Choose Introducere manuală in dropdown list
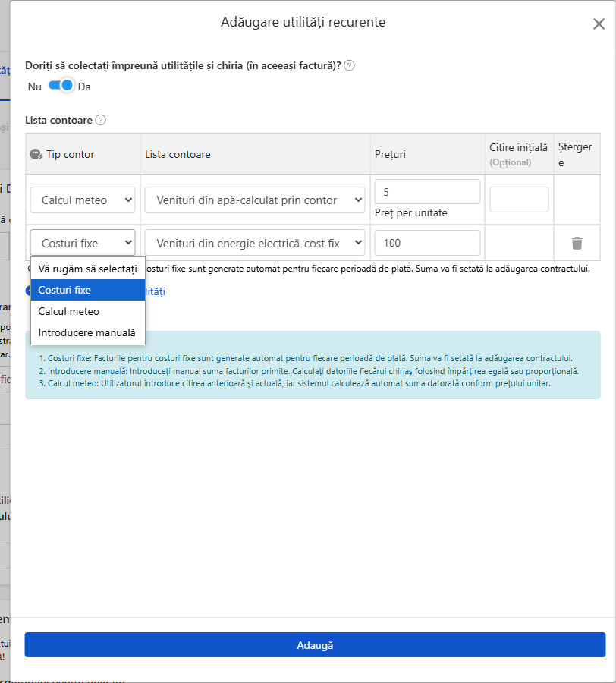Screen dimensions: 616x683 [x=88, y=333]
